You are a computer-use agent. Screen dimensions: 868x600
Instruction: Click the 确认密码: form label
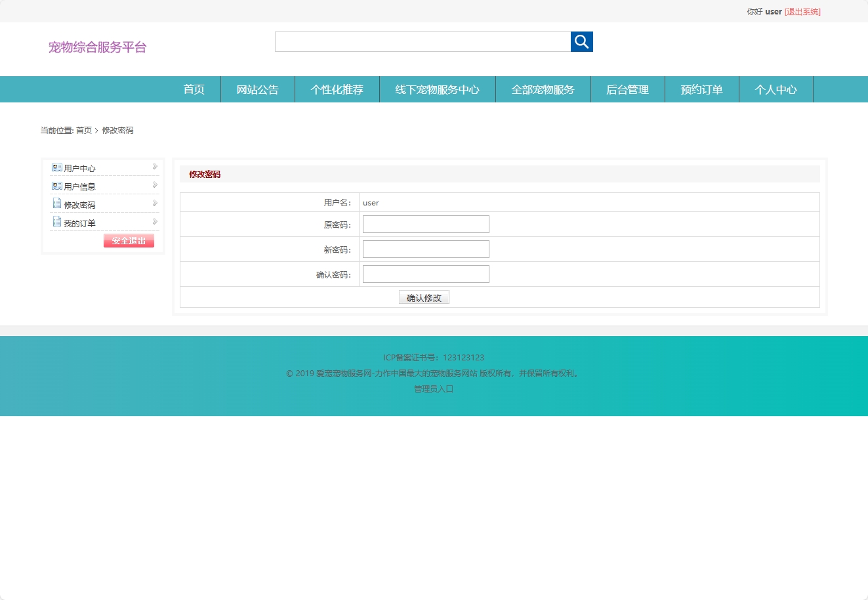pyautogui.click(x=333, y=275)
